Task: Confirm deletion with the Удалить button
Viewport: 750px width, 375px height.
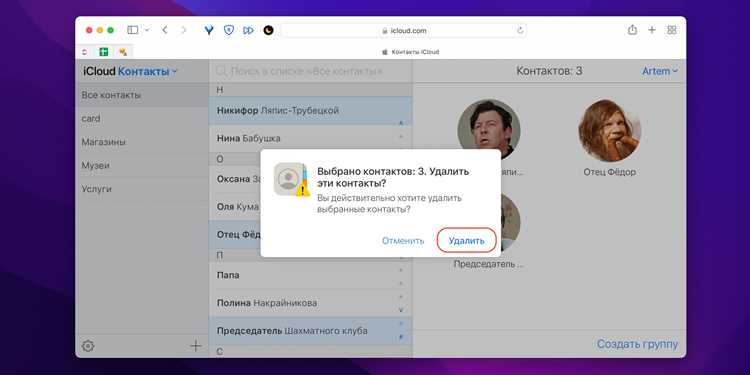Action: [x=466, y=241]
